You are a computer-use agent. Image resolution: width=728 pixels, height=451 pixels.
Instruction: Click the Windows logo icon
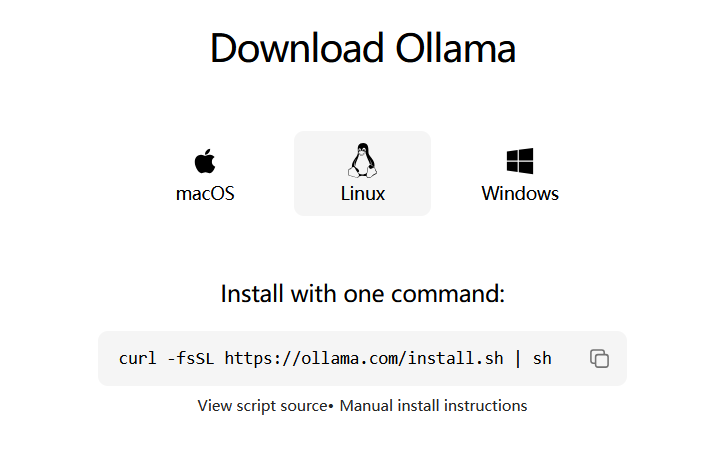tap(520, 161)
